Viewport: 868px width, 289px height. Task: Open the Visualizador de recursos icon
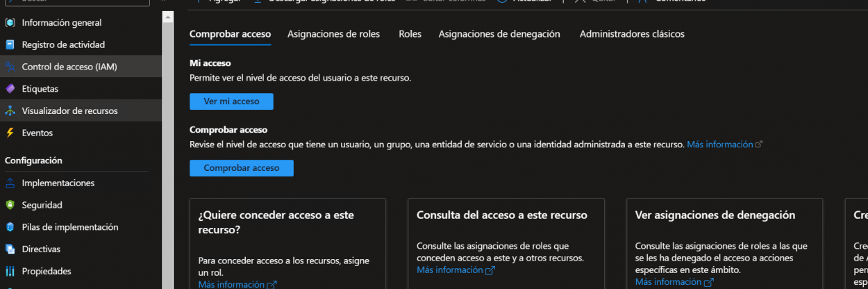point(10,111)
